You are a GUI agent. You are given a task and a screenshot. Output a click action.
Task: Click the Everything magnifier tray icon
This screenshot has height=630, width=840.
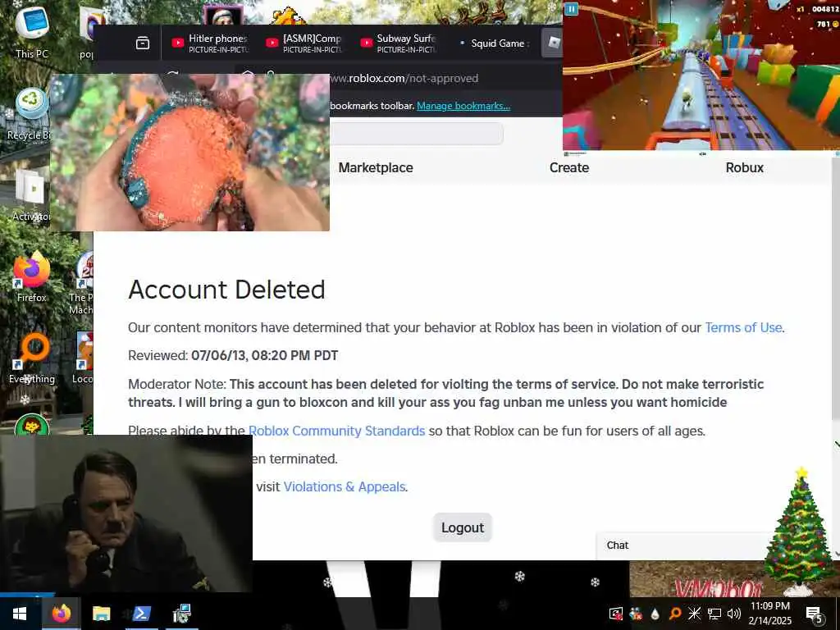(x=675, y=614)
